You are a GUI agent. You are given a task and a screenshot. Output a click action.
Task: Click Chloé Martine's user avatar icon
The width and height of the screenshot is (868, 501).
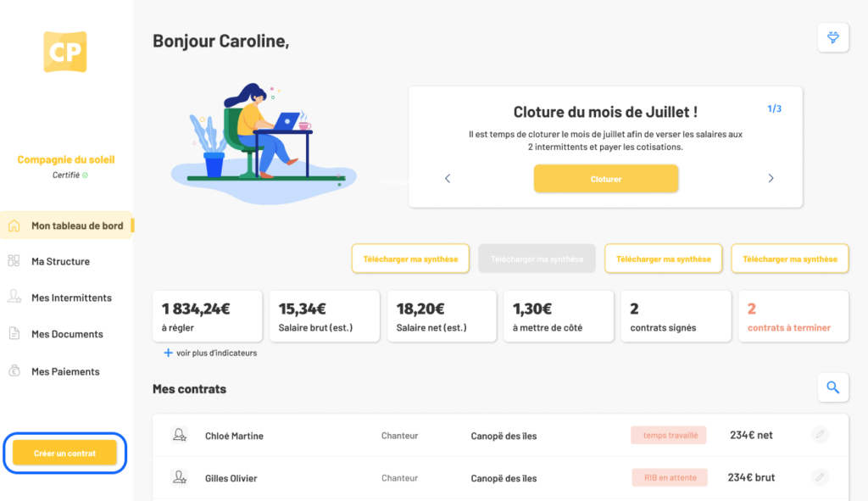(180, 435)
